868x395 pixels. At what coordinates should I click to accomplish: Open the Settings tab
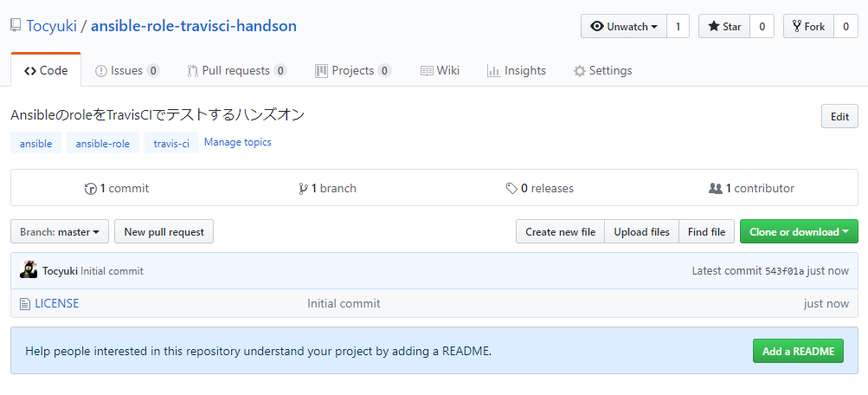tap(603, 70)
